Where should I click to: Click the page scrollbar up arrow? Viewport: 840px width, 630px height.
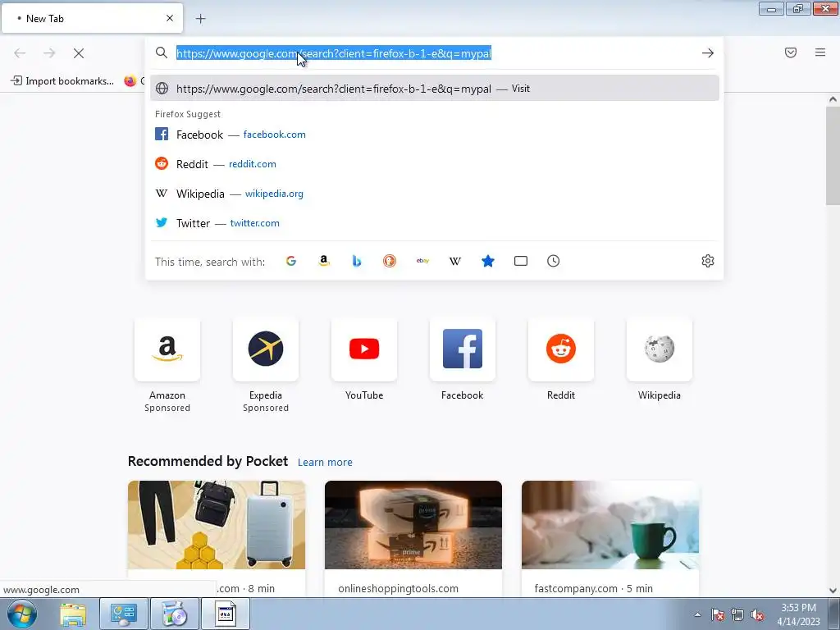point(833,99)
